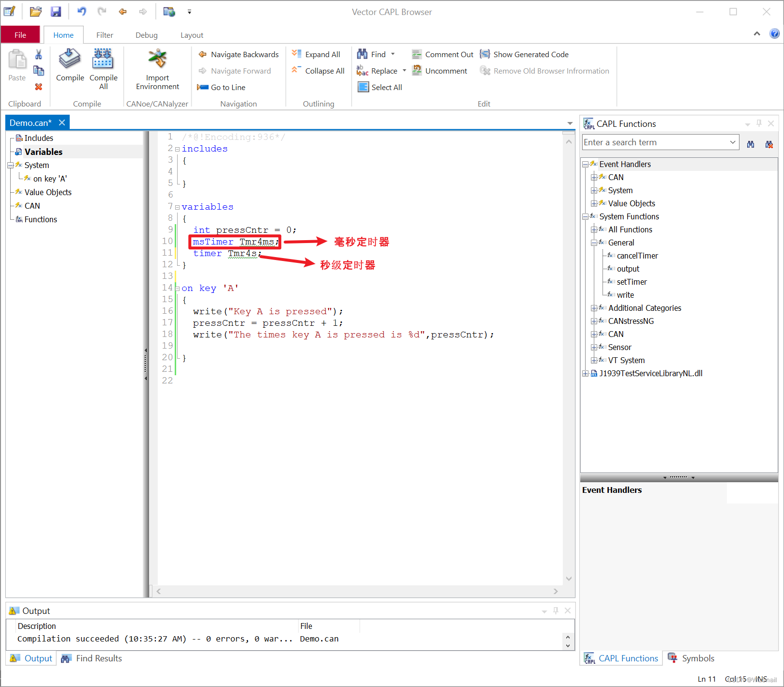The height and width of the screenshot is (687, 784).
Task: Select setTimer function in tree
Action: [x=632, y=282]
